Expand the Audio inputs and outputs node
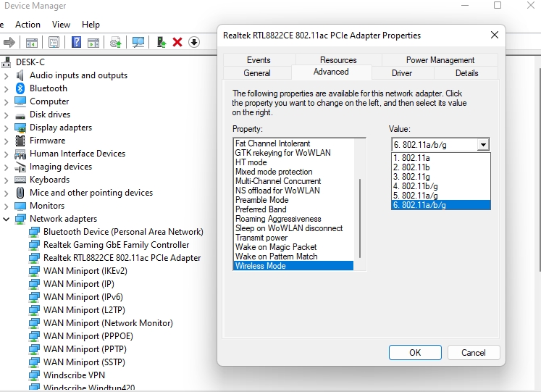Viewport: 541px width, 392px height. tap(6, 76)
